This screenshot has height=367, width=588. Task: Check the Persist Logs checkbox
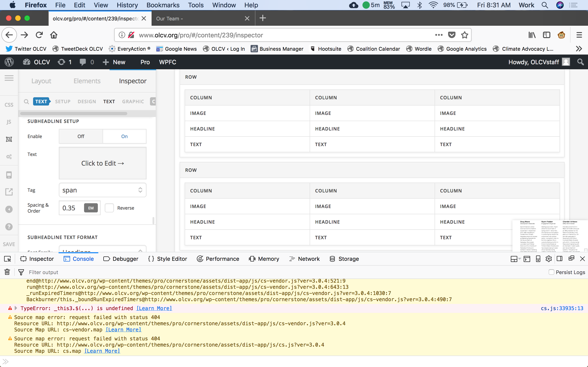point(551,272)
